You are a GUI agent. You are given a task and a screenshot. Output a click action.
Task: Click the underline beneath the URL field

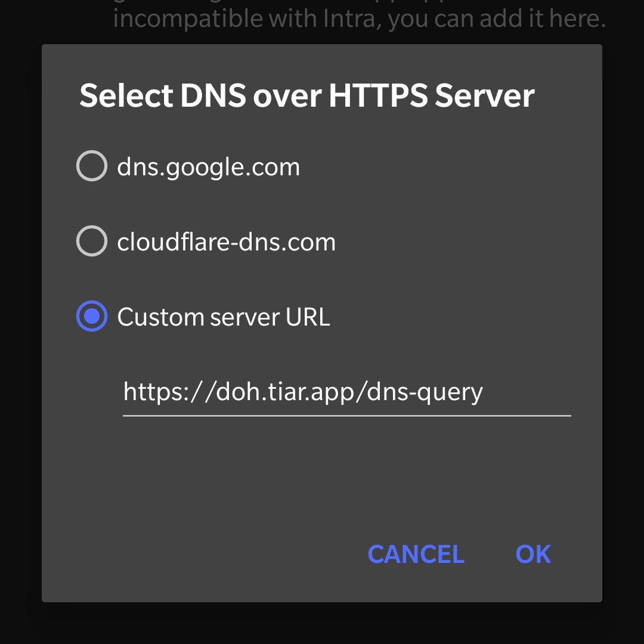(346, 415)
